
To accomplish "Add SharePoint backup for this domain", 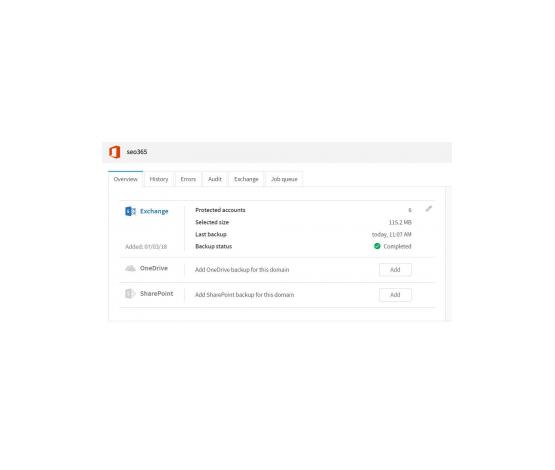I will pyautogui.click(x=395, y=295).
